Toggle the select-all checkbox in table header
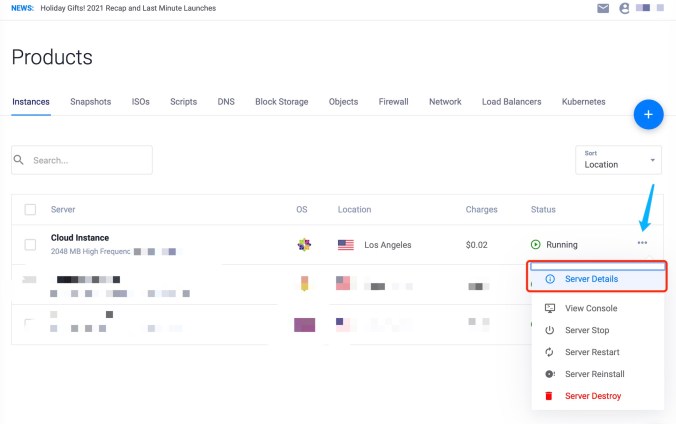676x424 pixels. (x=30, y=209)
